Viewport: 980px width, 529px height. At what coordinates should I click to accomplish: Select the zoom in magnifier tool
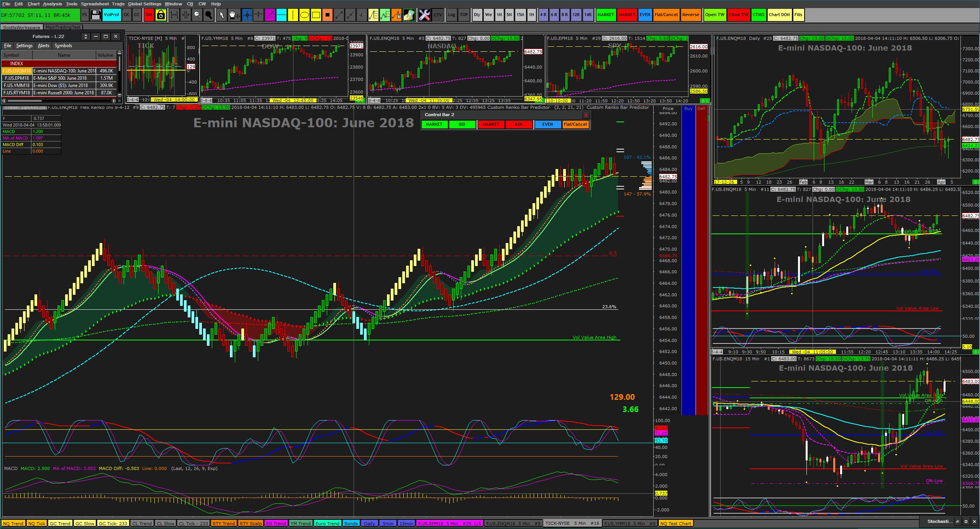[x=197, y=15]
